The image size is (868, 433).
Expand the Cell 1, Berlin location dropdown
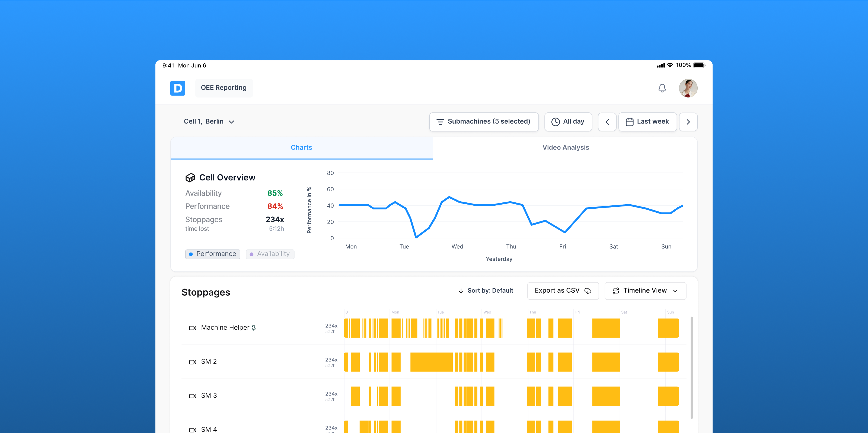pos(209,122)
